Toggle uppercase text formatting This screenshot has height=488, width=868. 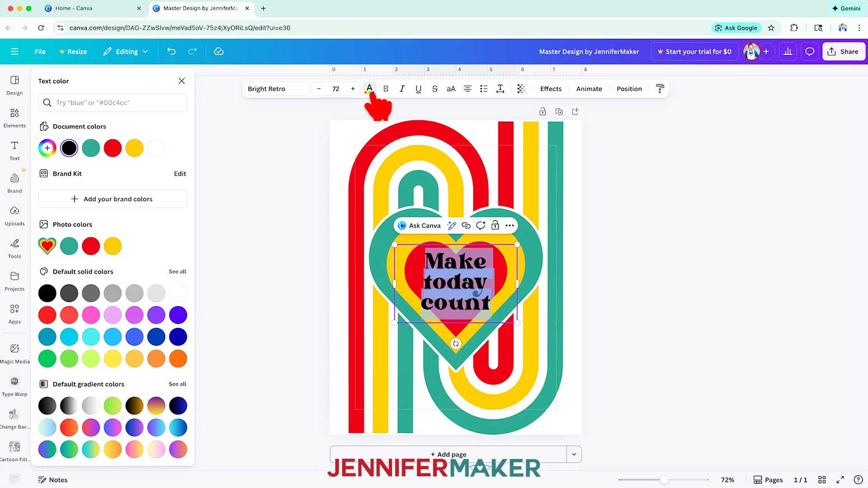(x=451, y=89)
